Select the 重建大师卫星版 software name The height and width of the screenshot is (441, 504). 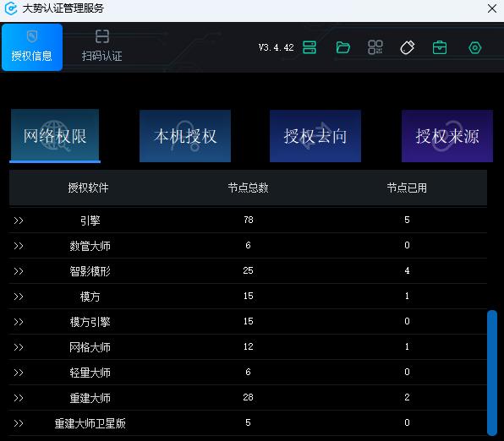click(x=90, y=423)
